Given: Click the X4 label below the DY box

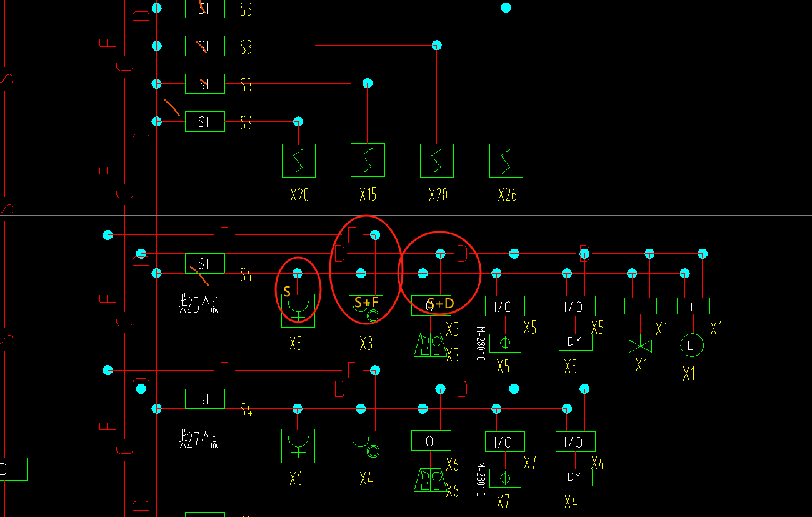Looking at the screenshot, I should click(x=571, y=501).
